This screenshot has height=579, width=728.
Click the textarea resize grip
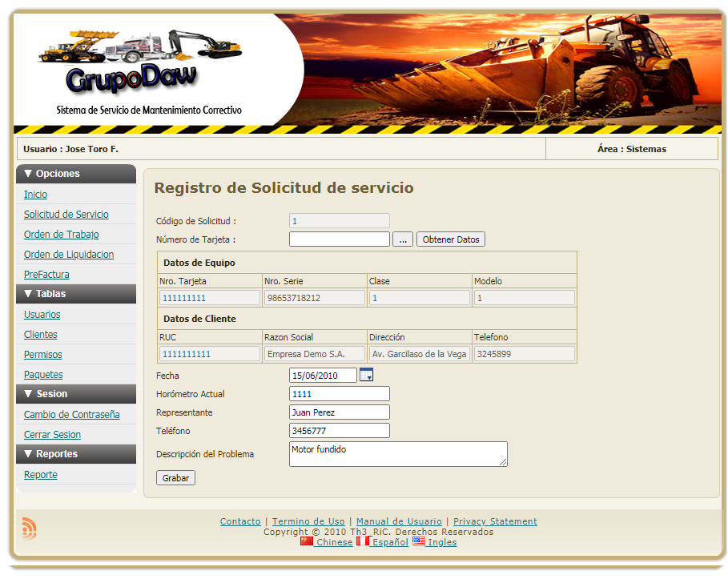503,462
